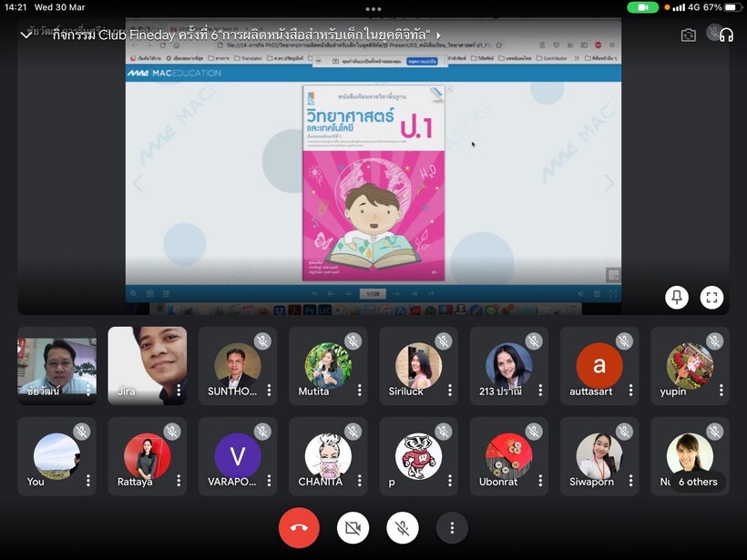Image resolution: width=747 pixels, height=560 pixels.
Task: Open the presentation in full screen
Action: 711,297
